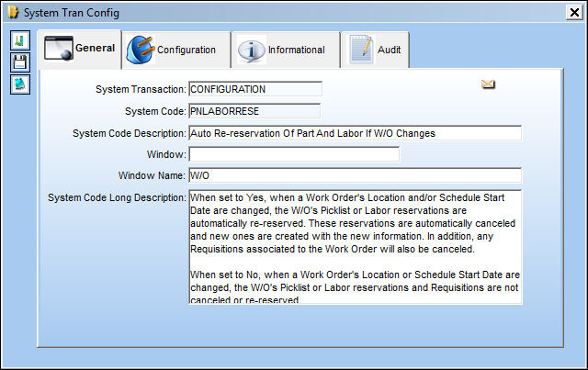Image resolution: width=588 pixels, height=370 pixels.
Task: Open the Informational tab
Action: pyautogui.click(x=286, y=50)
